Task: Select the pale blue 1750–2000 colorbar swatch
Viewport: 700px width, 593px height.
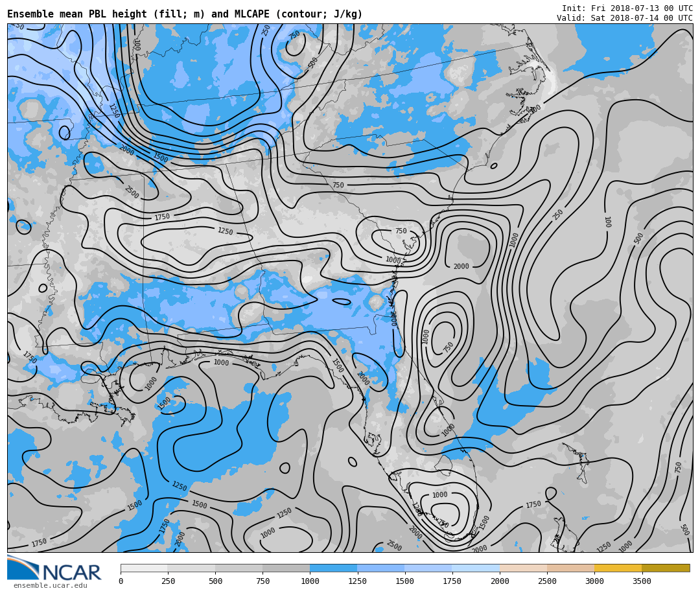Action: (476, 568)
